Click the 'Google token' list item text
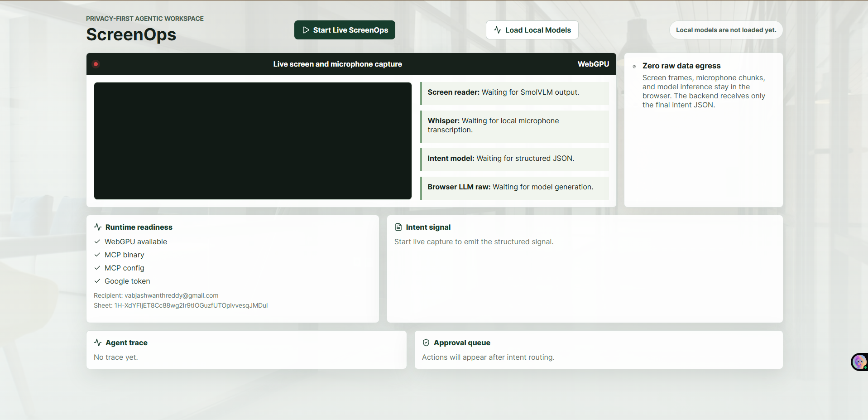 pyautogui.click(x=127, y=281)
